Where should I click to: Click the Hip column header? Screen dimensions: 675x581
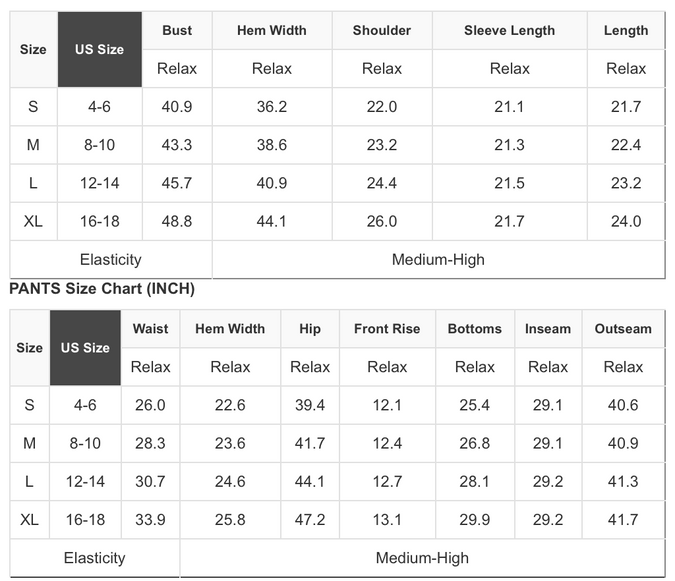pyautogui.click(x=310, y=328)
